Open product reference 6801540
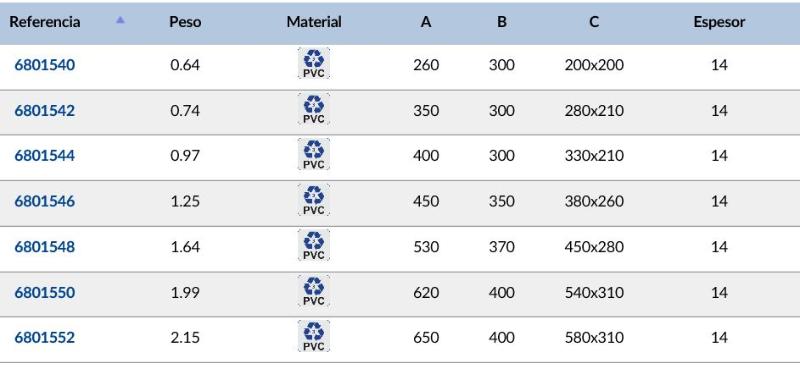Image resolution: width=800 pixels, height=369 pixels. click(44, 65)
